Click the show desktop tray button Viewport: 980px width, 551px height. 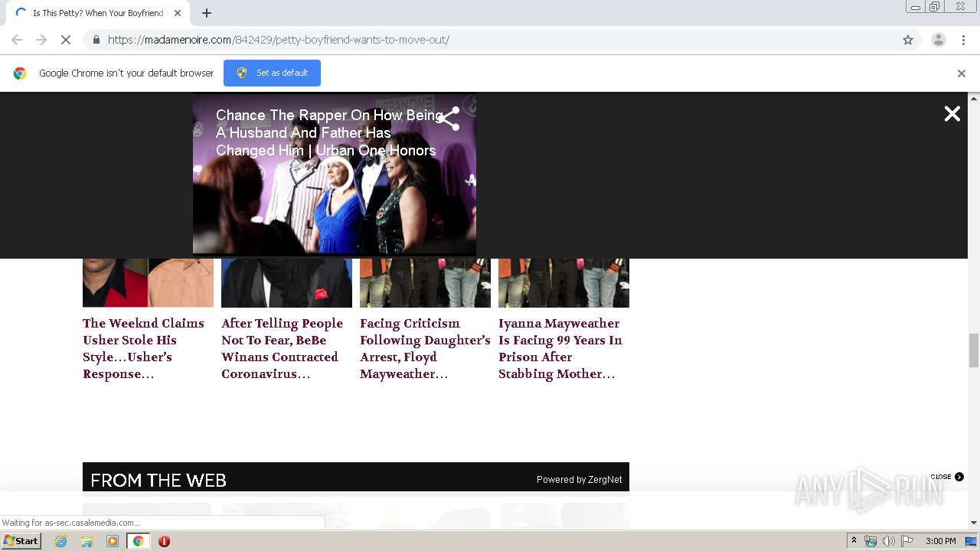point(972,541)
